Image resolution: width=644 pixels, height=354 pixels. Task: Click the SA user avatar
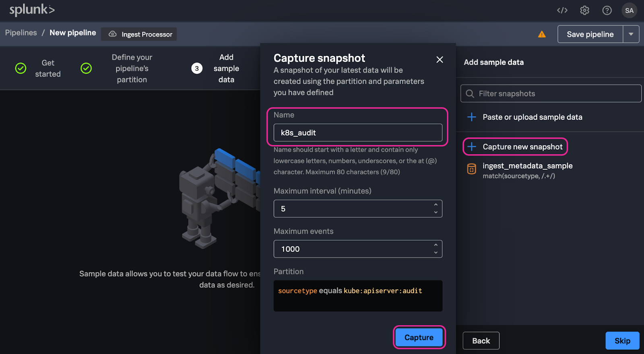pyautogui.click(x=629, y=10)
